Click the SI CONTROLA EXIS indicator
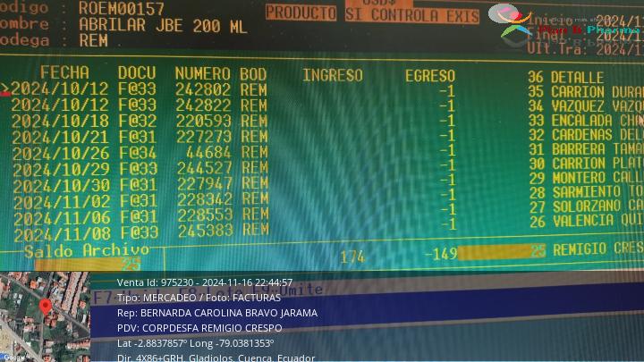This screenshot has width=644, height=362. tap(412, 15)
